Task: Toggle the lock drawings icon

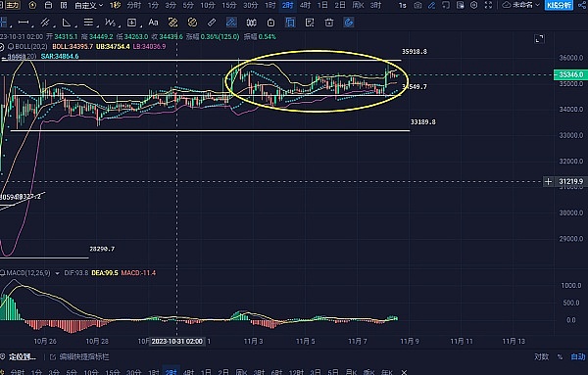Action: tap(270, 23)
